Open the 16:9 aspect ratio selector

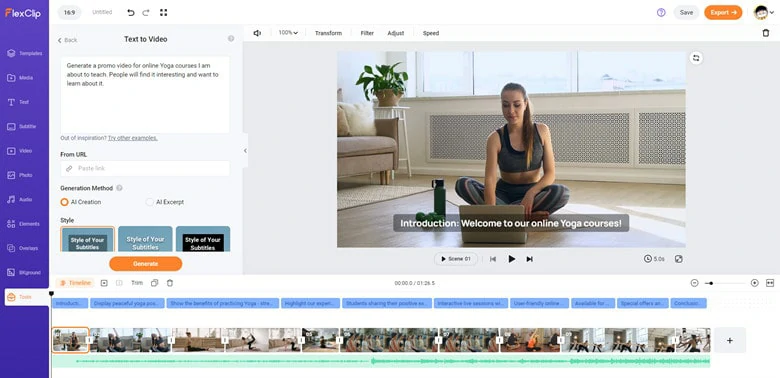click(70, 12)
